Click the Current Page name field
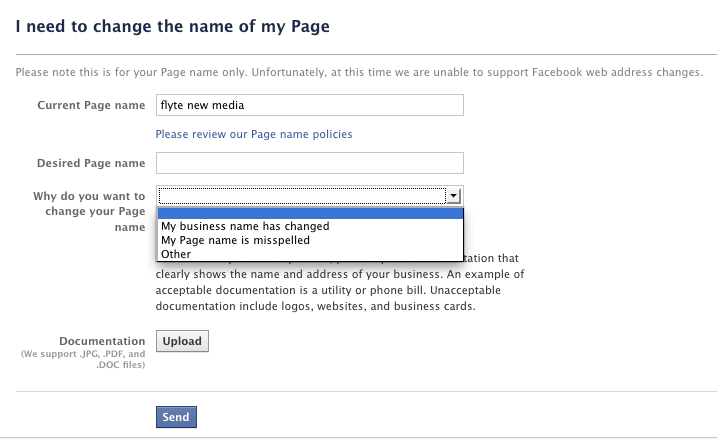717x443 pixels. pyautogui.click(x=310, y=105)
